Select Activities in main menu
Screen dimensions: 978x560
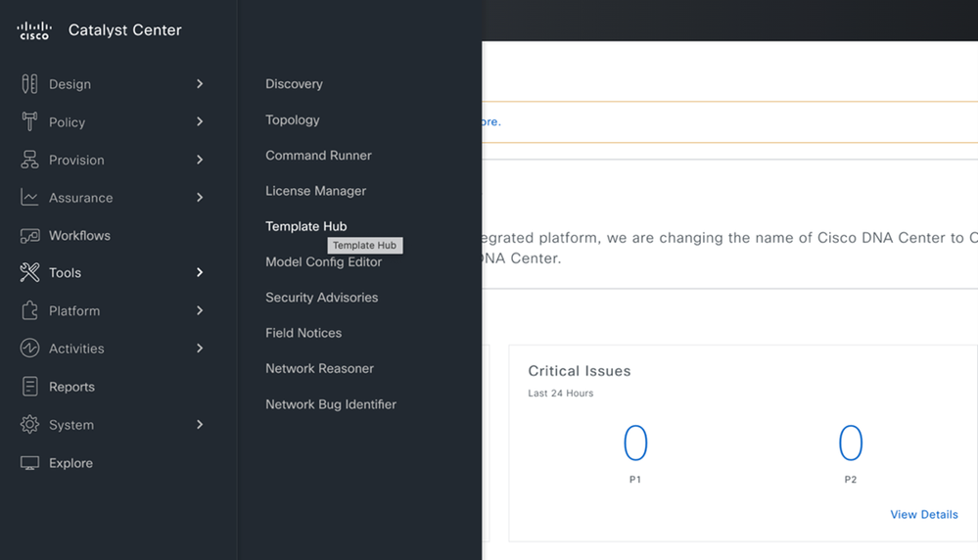76,349
